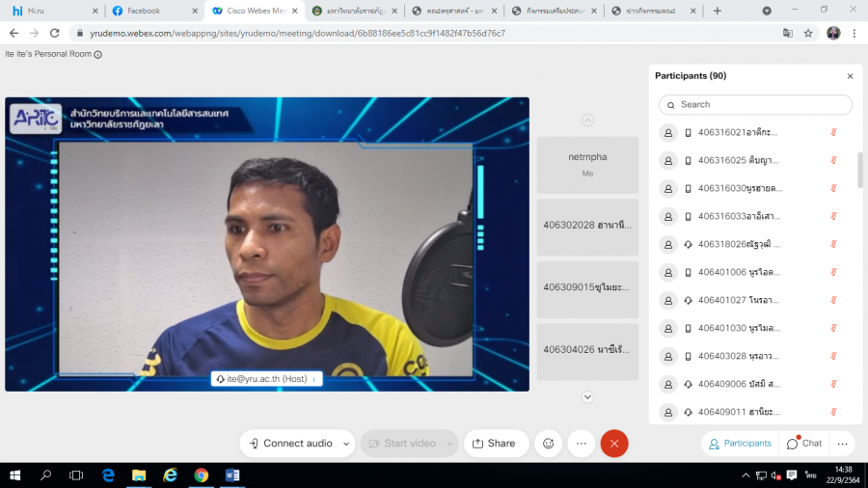Click the participants Search field
868x488 pixels.
755,104
